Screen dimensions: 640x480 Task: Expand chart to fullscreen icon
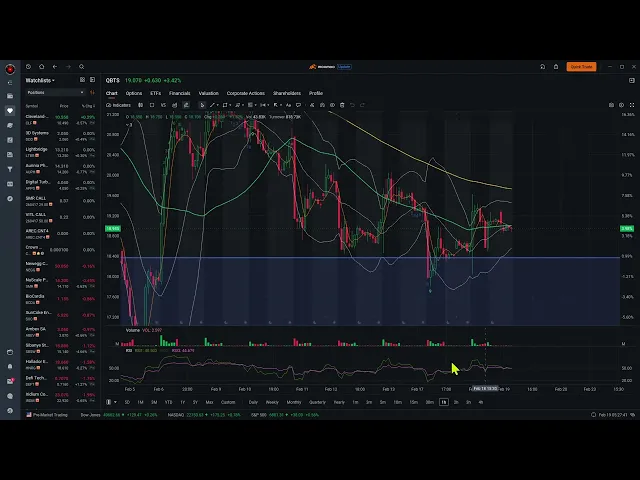point(632,105)
